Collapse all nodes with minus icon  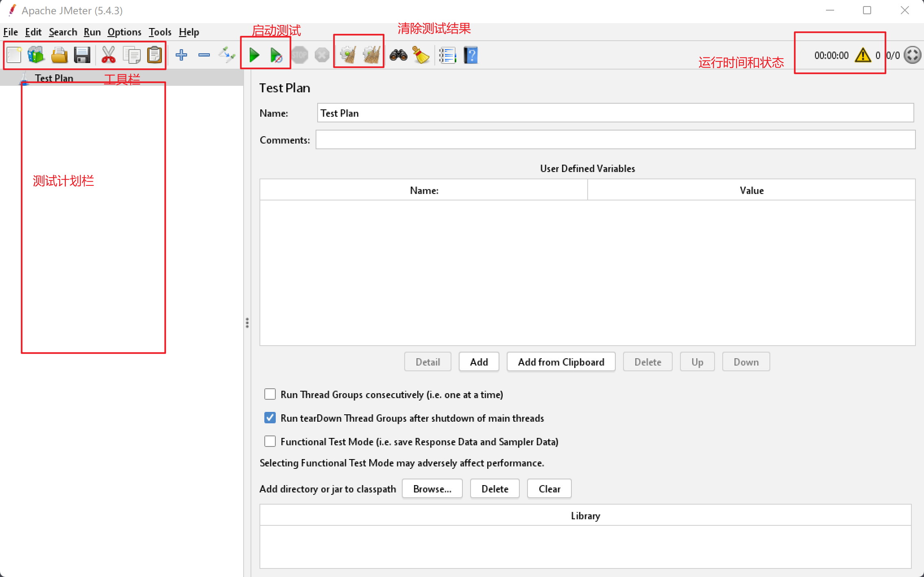(204, 55)
